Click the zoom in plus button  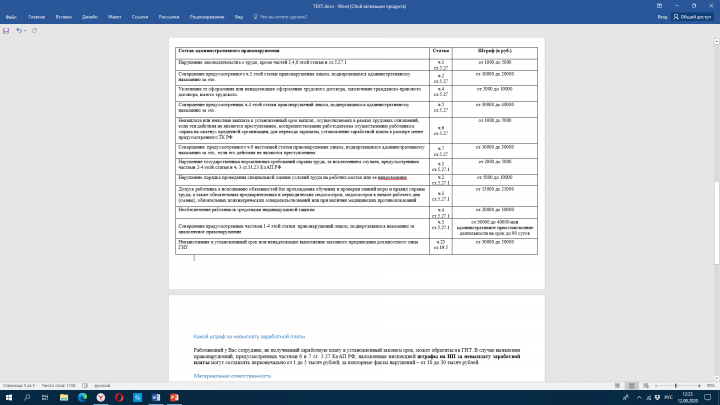click(699, 386)
